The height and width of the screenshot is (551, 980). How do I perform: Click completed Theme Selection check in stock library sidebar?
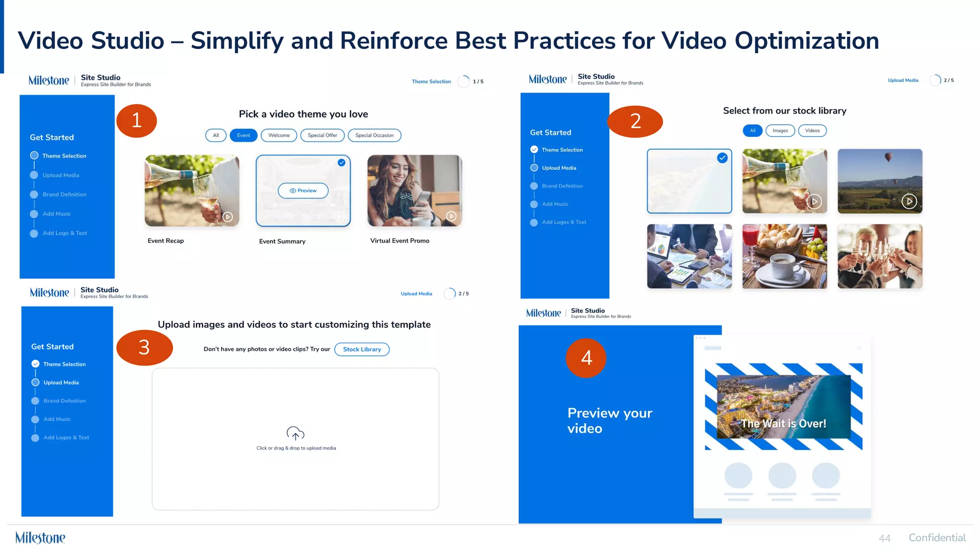[534, 150]
